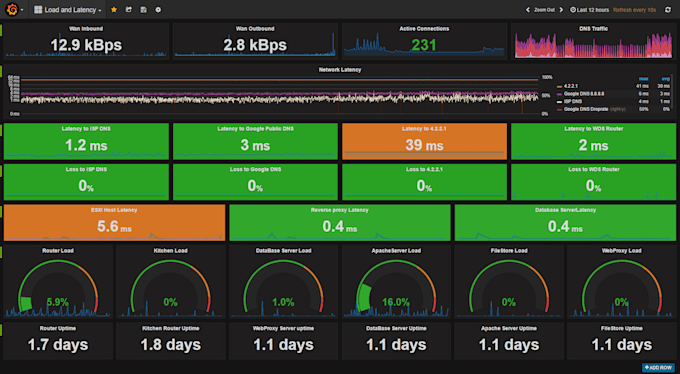The image size is (680, 374).
Task: Click the 231 Active Connections value
Action: pyautogui.click(x=424, y=45)
